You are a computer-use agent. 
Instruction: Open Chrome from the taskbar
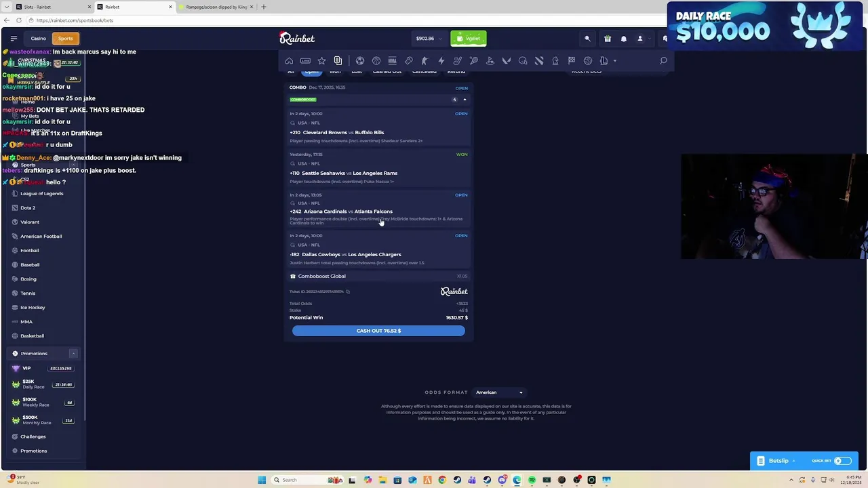442,480
